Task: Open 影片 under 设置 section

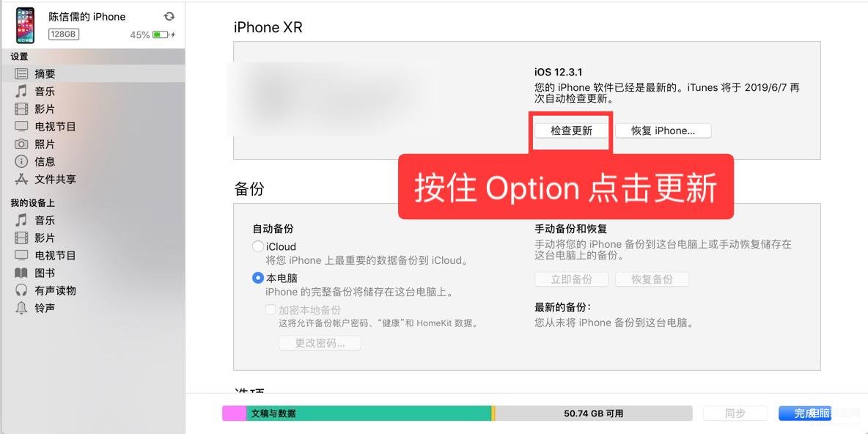Action: click(x=92, y=109)
